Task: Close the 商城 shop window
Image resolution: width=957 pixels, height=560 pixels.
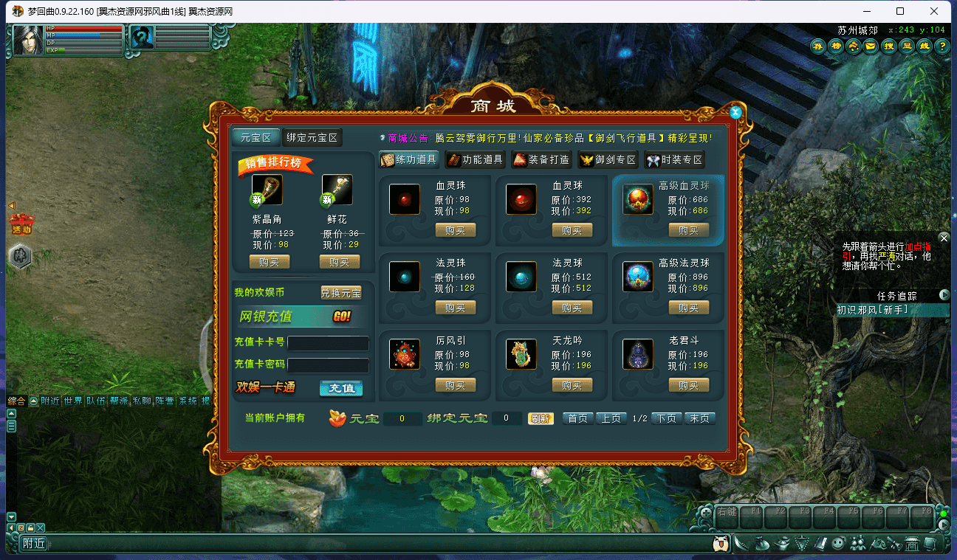Action: (x=735, y=113)
